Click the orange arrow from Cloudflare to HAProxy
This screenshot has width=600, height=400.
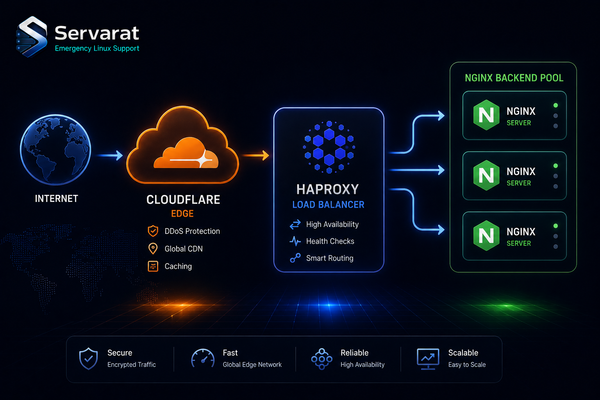[256, 155]
